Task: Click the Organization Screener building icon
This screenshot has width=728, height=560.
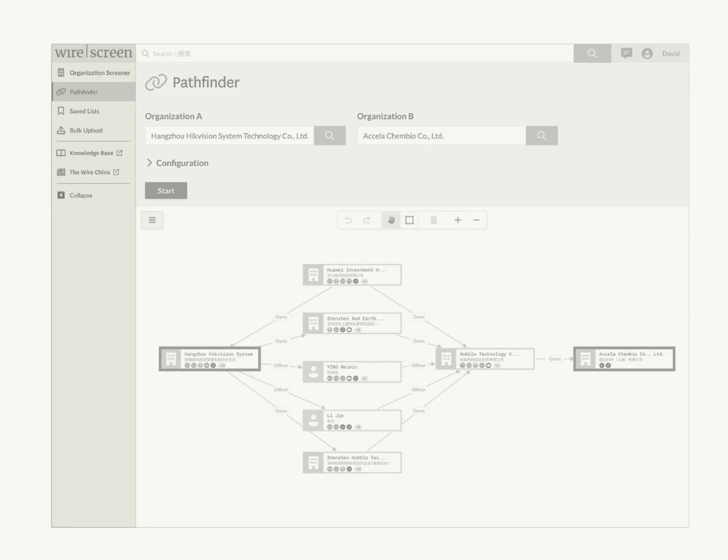Action: coord(61,72)
